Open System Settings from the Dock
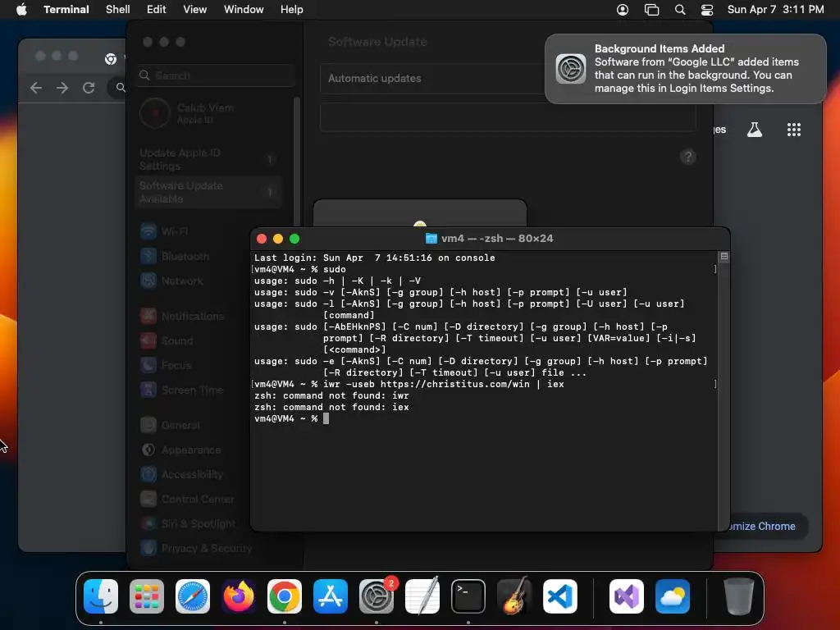Screen dimensions: 840x630 pyautogui.click(x=376, y=596)
